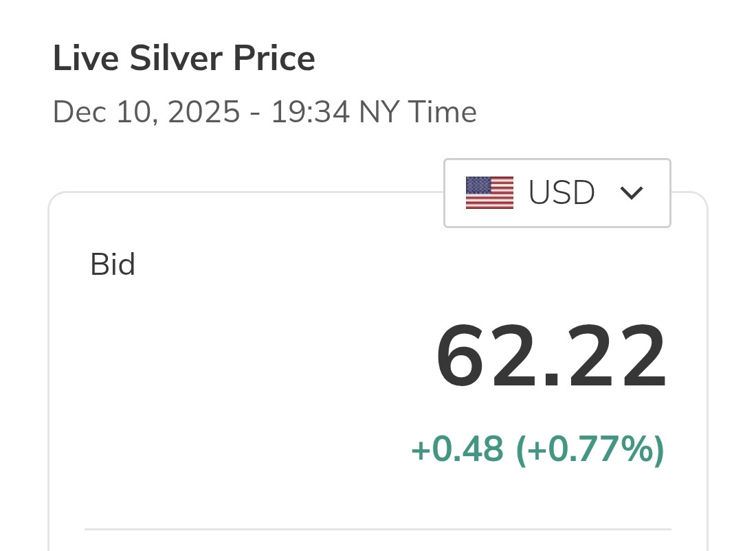Select the Dec 10, 2025 date text
756x551 pixels.
click(146, 112)
